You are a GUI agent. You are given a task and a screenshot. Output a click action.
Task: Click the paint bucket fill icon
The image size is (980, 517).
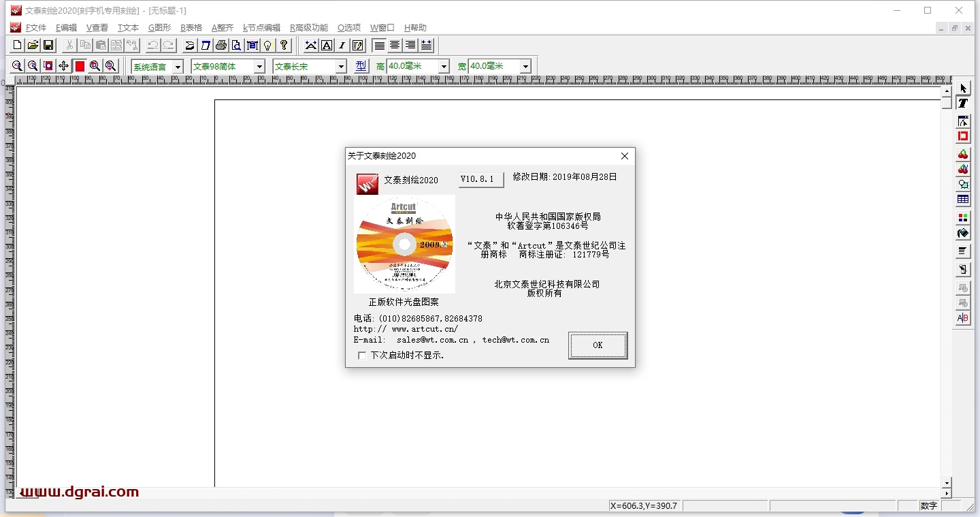(x=963, y=233)
